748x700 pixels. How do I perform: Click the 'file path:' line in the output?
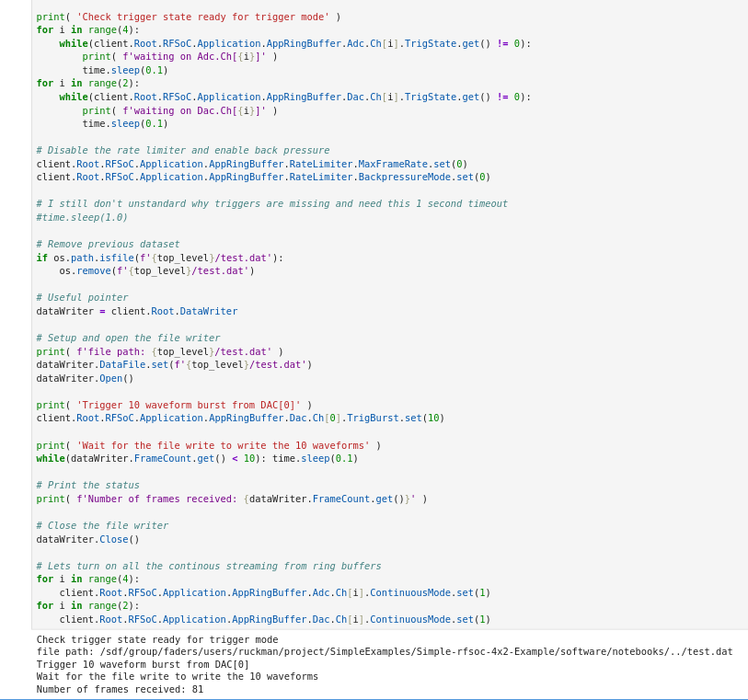(x=384, y=651)
